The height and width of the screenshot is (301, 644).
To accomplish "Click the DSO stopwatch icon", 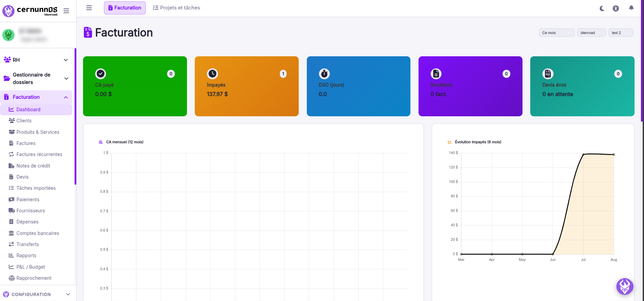I will tap(324, 73).
